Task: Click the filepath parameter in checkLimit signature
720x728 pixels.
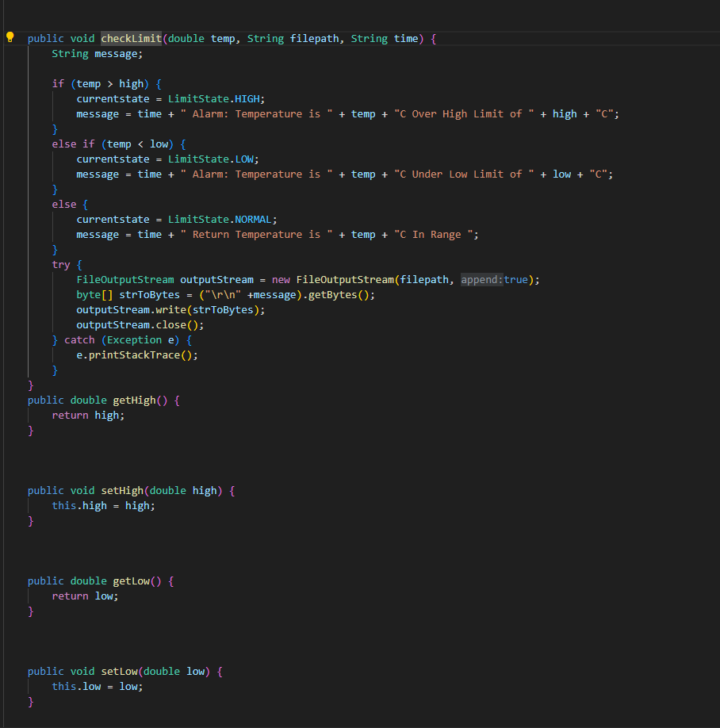Action: coord(314,38)
